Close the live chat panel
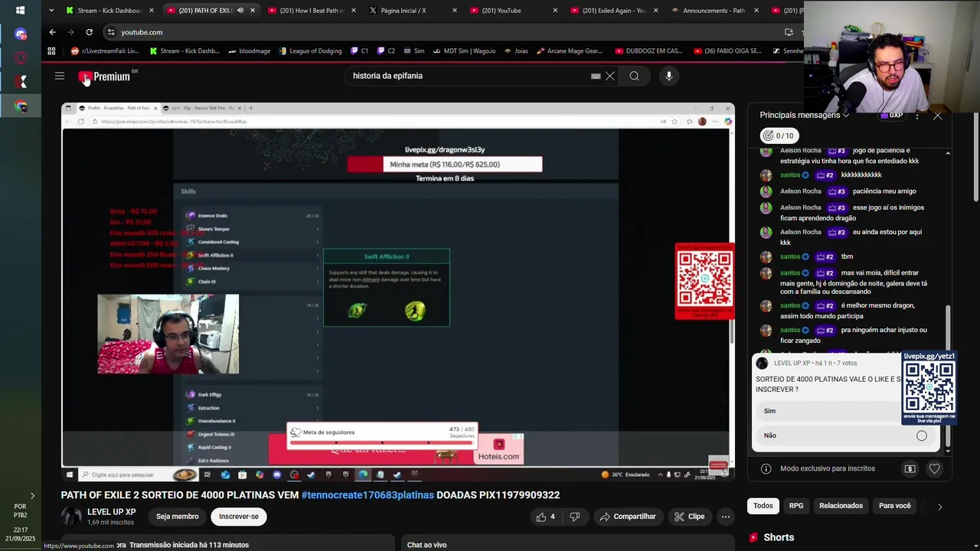Viewport: 980px width, 551px height. 937,116
